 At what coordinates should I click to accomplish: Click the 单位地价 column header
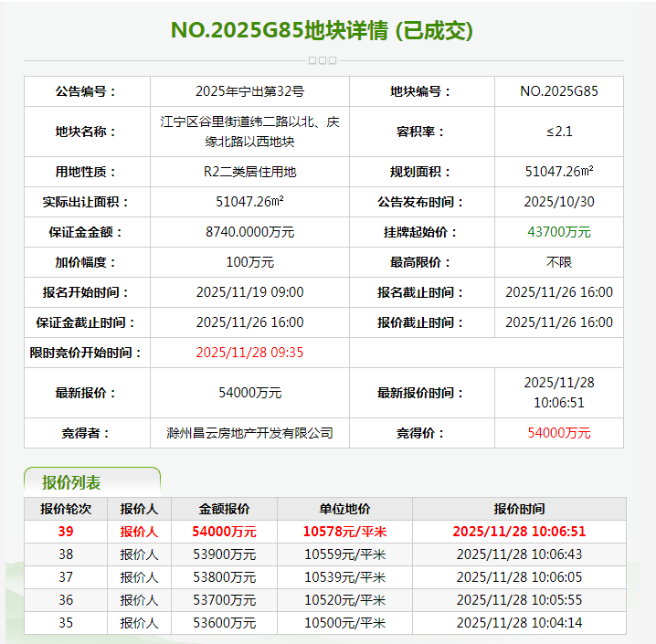coord(344,509)
